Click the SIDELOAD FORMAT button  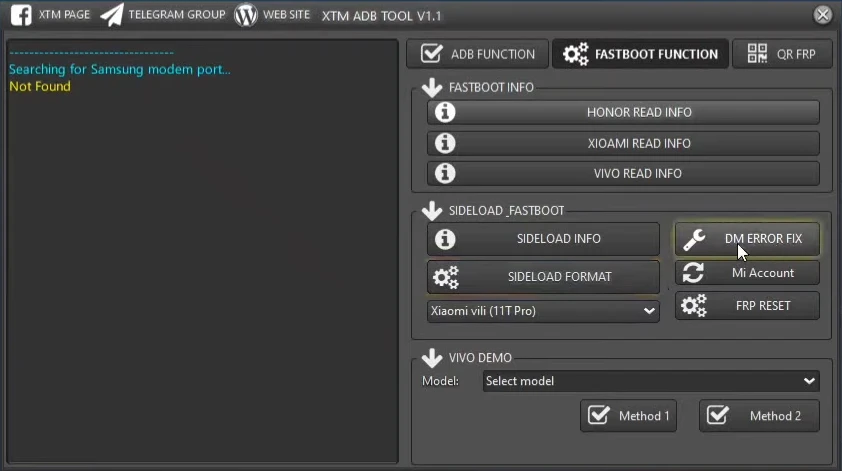click(x=543, y=277)
